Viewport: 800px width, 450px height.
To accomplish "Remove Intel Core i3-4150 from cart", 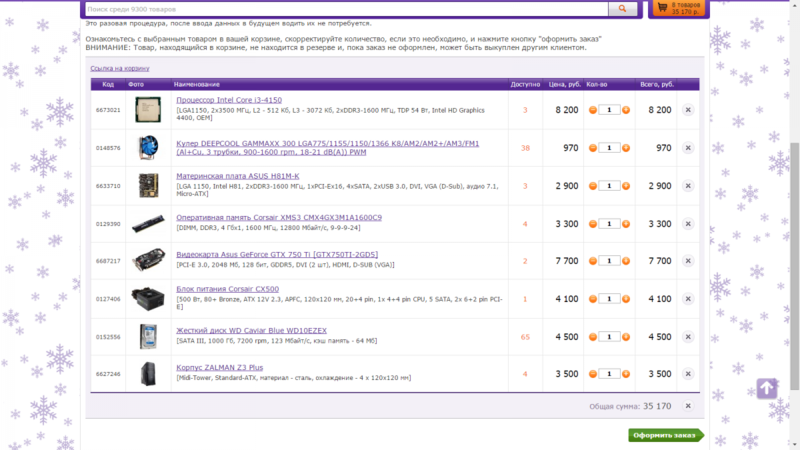I will 687,110.
